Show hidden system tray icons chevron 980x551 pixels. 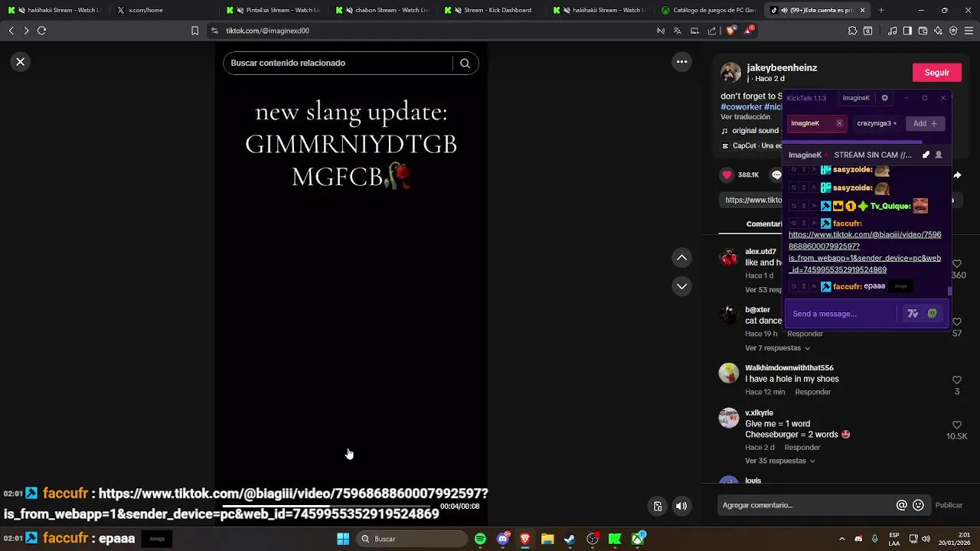click(841, 539)
